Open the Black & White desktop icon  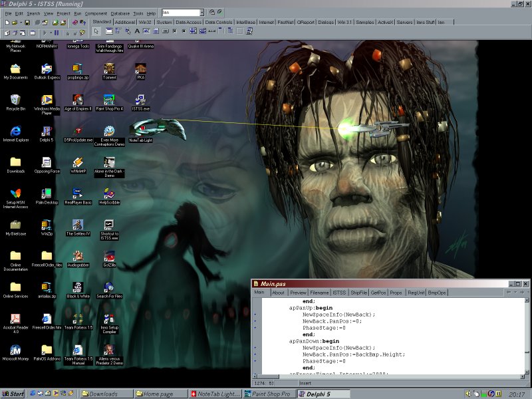tap(78, 291)
